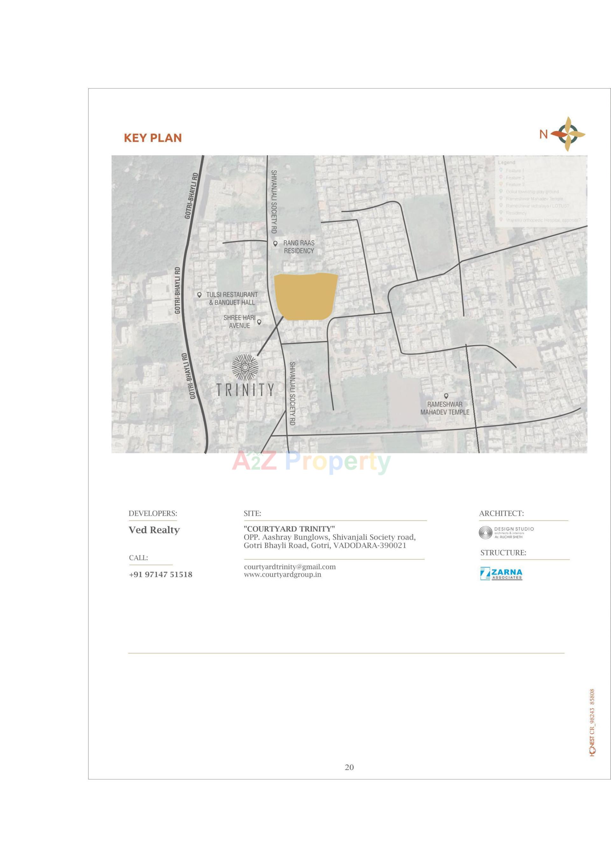
Task: Expand the Legend panel on the map
Action: (507, 163)
